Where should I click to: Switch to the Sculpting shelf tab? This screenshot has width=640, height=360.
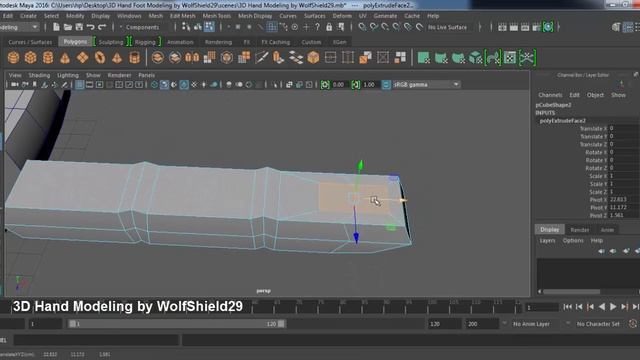pos(111,42)
